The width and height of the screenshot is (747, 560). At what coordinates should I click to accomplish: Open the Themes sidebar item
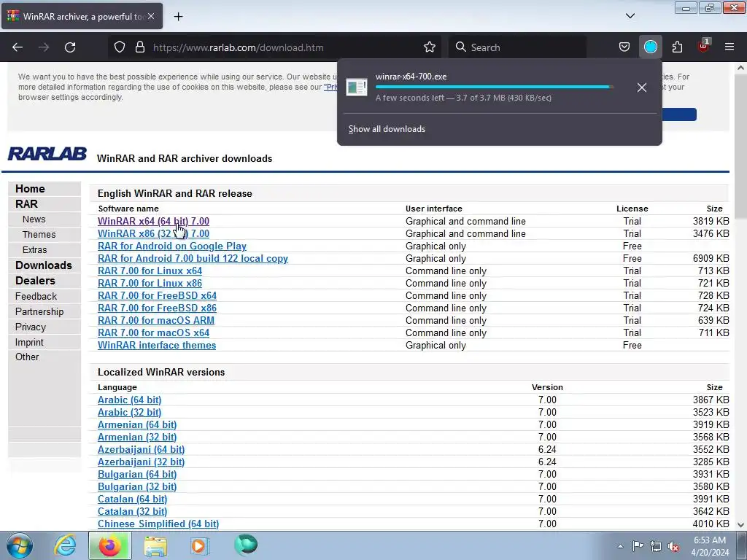click(39, 234)
